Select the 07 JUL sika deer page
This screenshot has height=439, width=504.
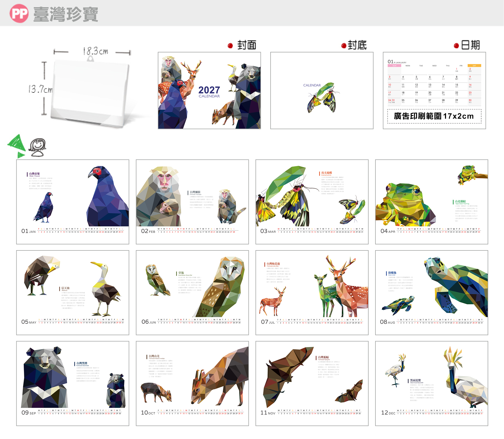[312, 293]
